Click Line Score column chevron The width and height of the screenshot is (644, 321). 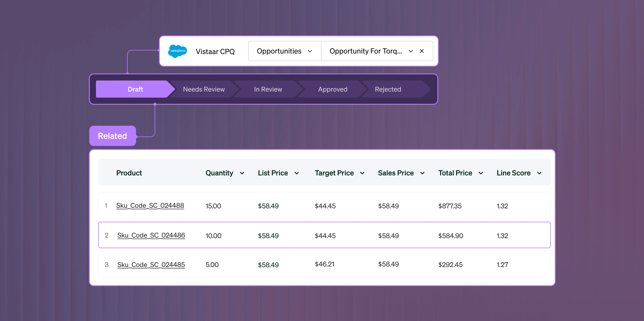tap(539, 173)
